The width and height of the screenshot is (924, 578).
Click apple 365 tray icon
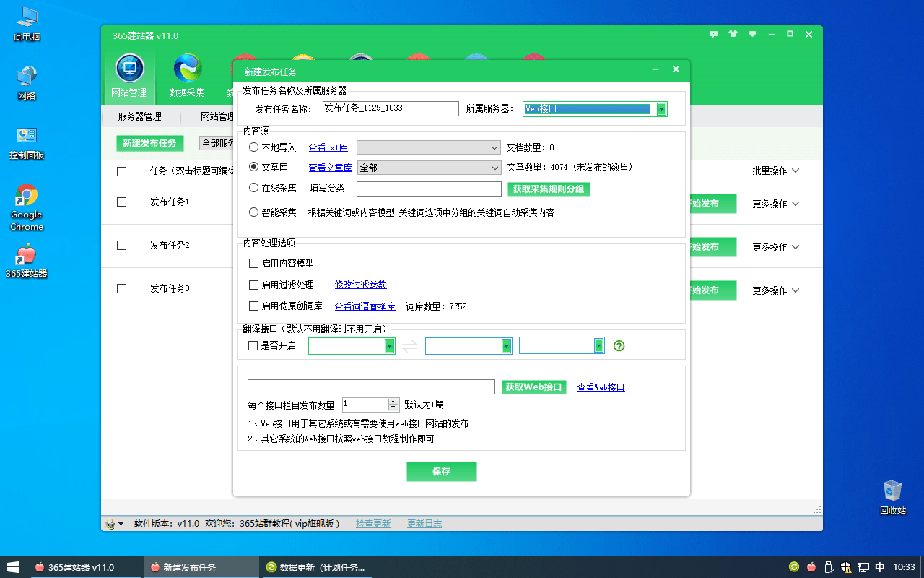pos(811,567)
